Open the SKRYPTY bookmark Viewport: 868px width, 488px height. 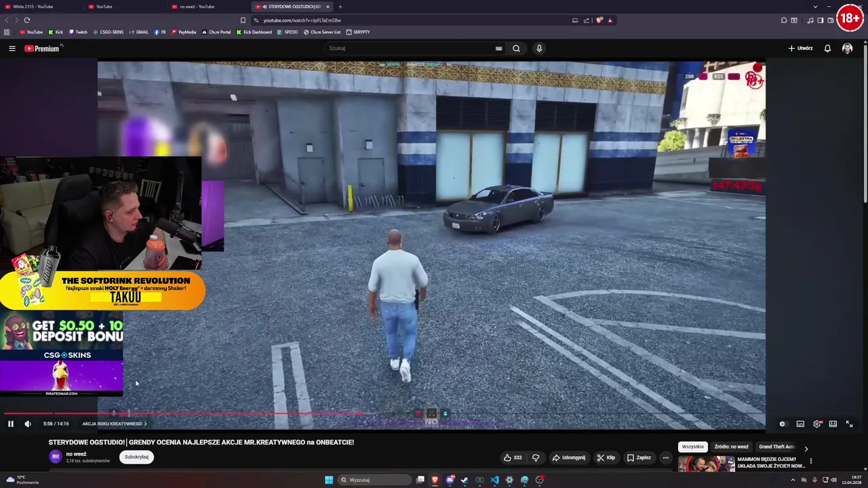357,32
